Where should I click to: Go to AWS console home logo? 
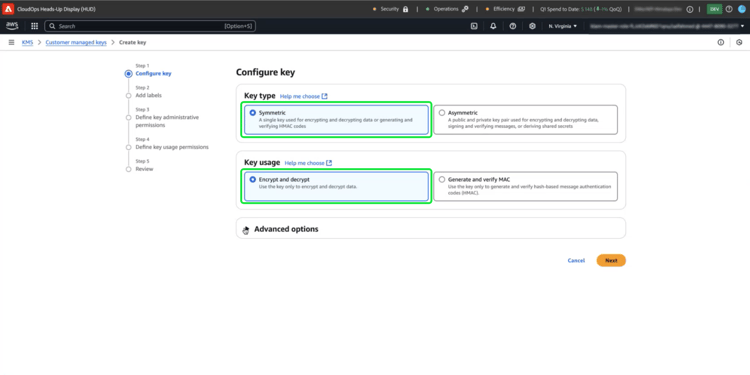pos(12,26)
